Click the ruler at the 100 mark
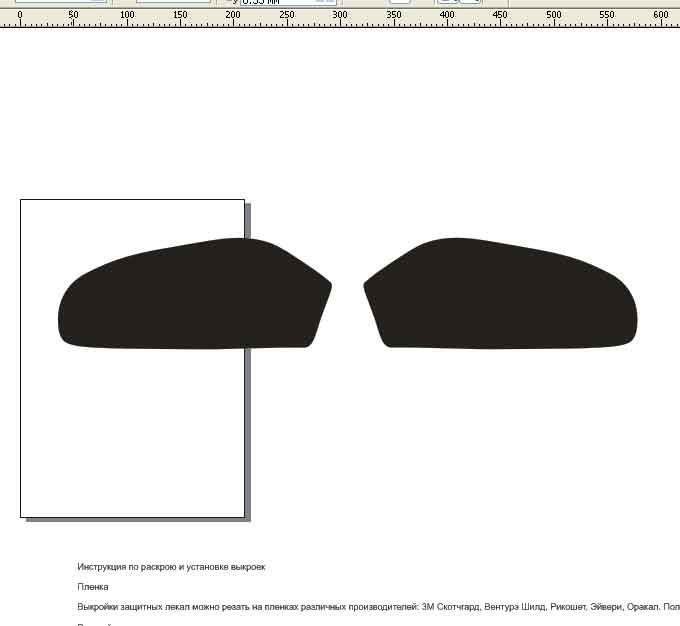The width and height of the screenshot is (680, 626). coord(127,15)
